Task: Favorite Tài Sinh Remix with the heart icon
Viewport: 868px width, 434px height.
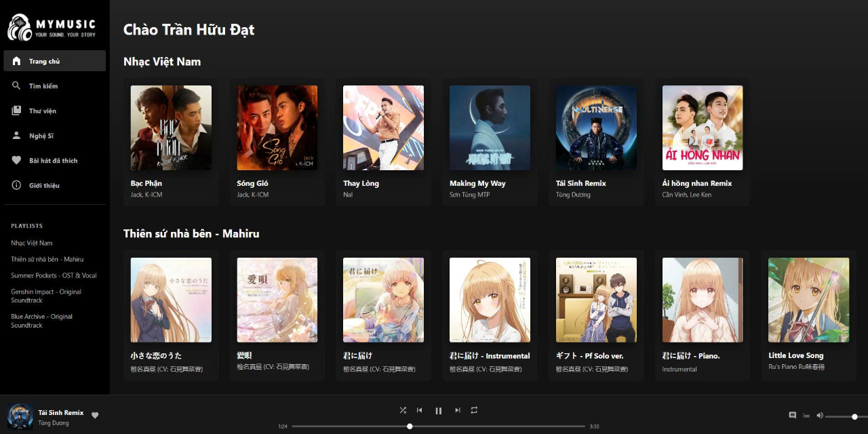Action: [95, 415]
